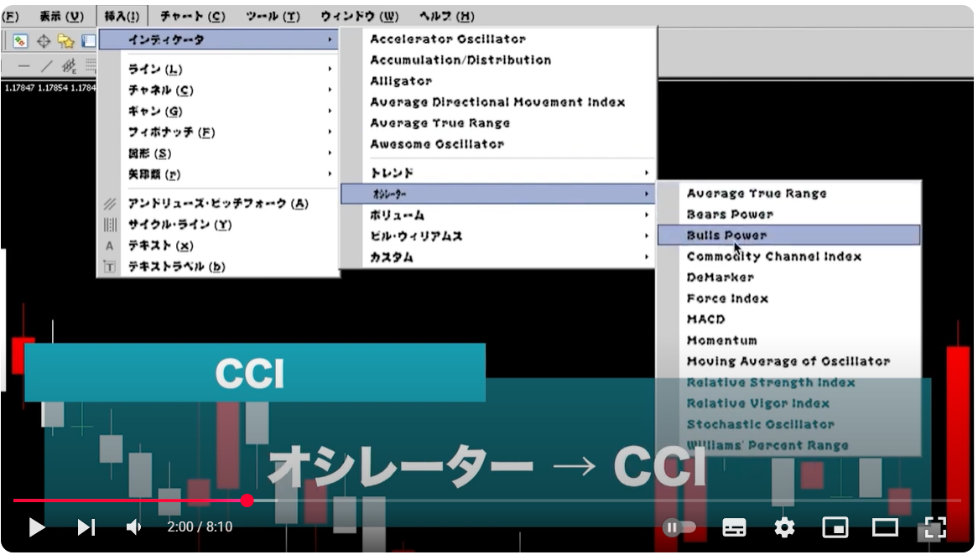Open the Favorites folder icon on toolbar
The image size is (978, 560).
pyautogui.click(x=66, y=40)
